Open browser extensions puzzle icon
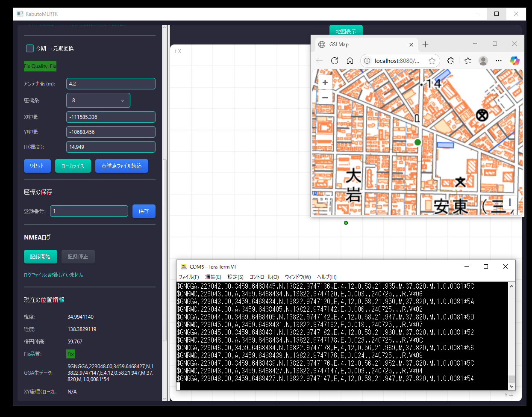Image resolution: width=532 pixels, height=417 pixels. (450, 61)
